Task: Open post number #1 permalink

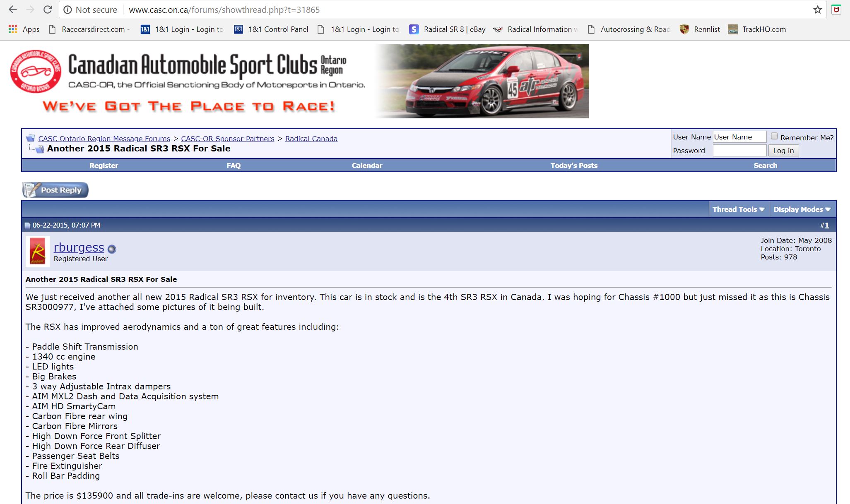Action: coord(826,225)
